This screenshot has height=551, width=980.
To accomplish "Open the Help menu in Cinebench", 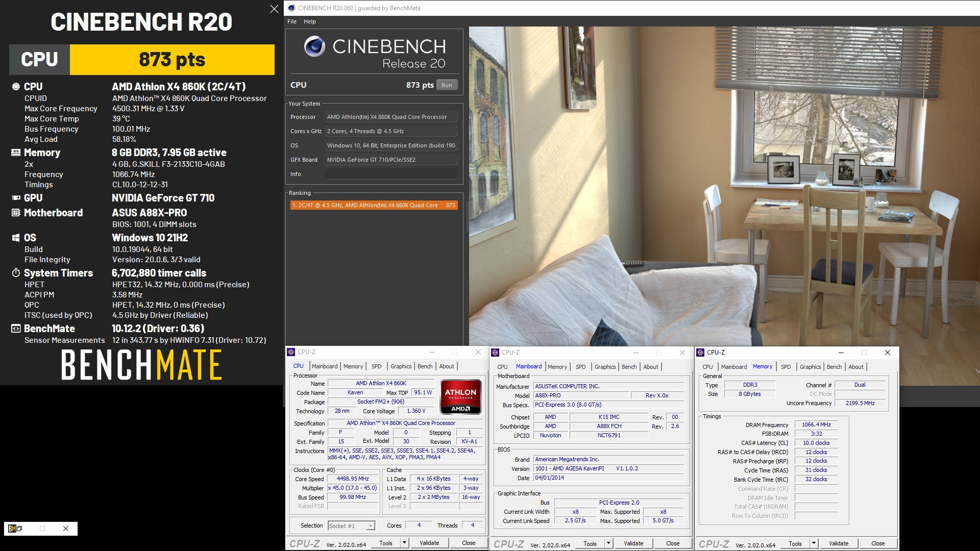I will tap(310, 21).
